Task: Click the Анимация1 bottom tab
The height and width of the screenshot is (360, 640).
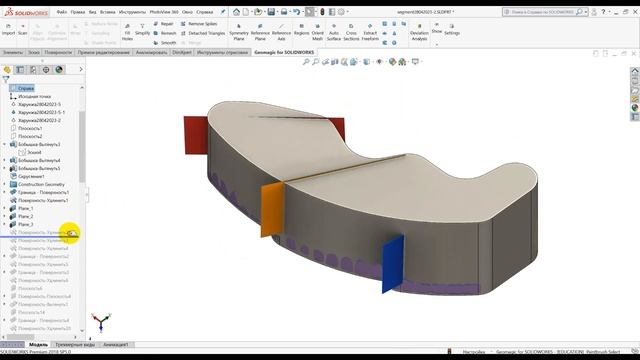Action: [x=116, y=344]
